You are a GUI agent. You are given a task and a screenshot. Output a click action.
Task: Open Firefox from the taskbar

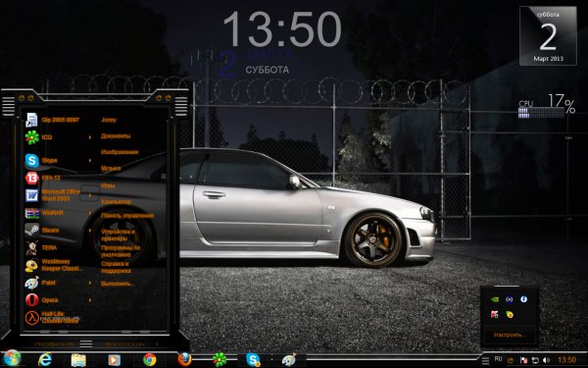(184, 360)
